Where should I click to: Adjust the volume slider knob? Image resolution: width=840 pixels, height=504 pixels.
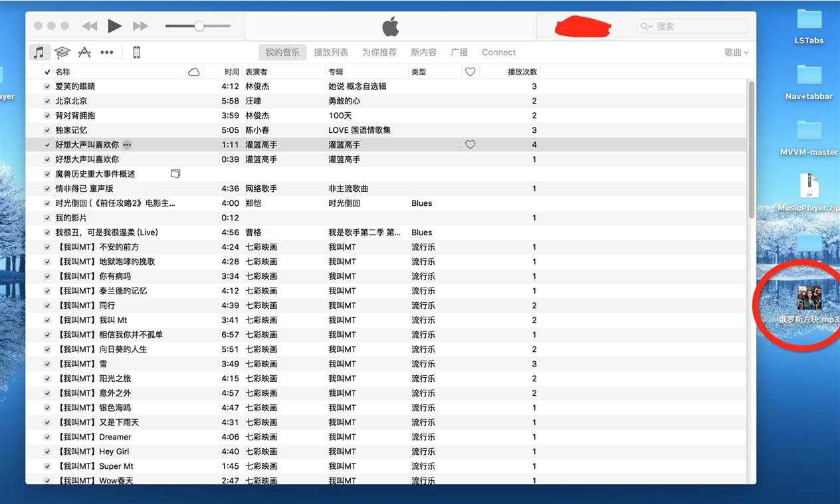(x=199, y=26)
